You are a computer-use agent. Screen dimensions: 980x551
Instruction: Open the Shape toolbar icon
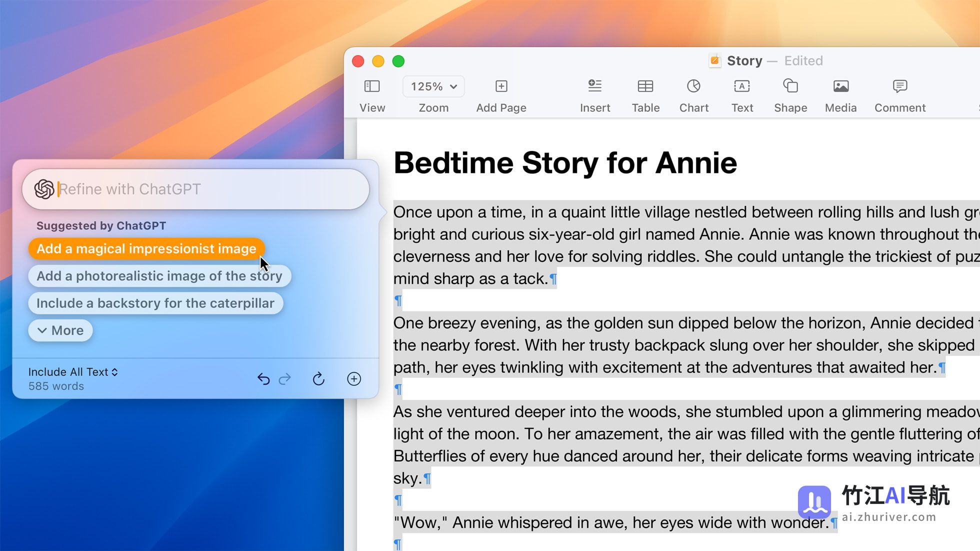coord(790,86)
